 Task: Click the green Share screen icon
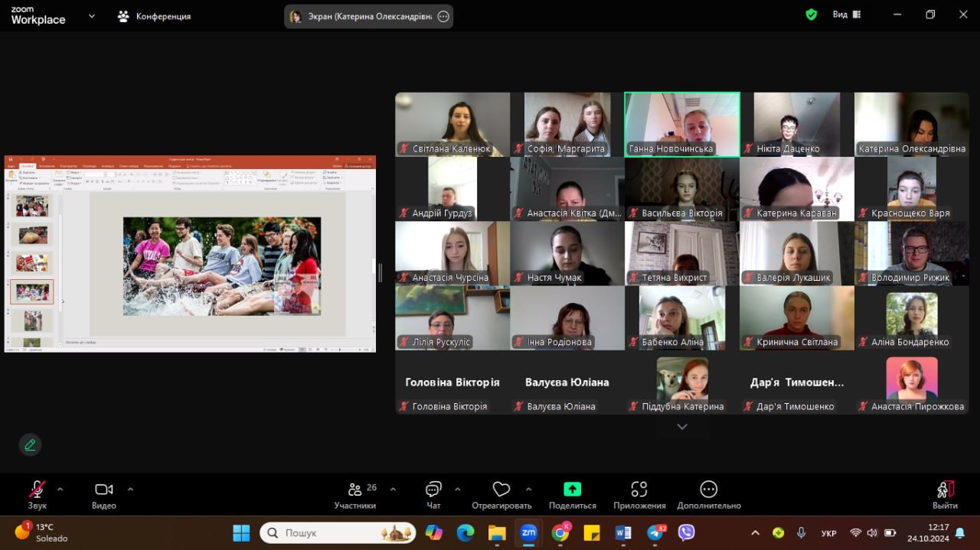tap(572, 490)
